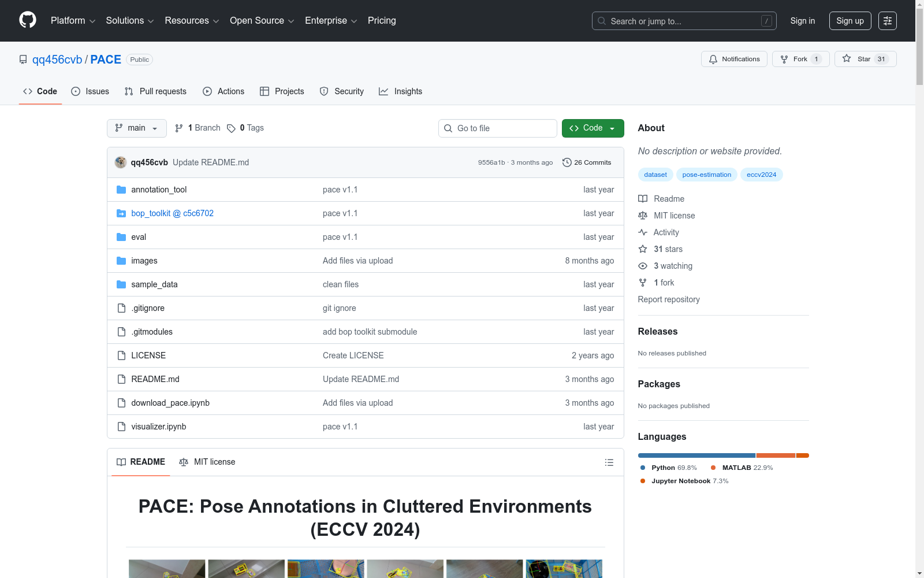Click the Sign in link
The width and height of the screenshot is (924, 578).
pyautogui.click(x=803, y=21)
